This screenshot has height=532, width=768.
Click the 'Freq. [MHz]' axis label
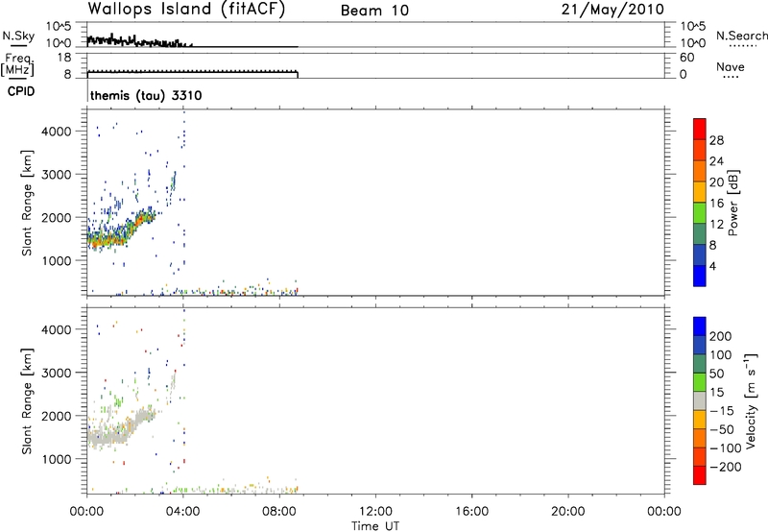pyautogui.click(x=17, y=65)
